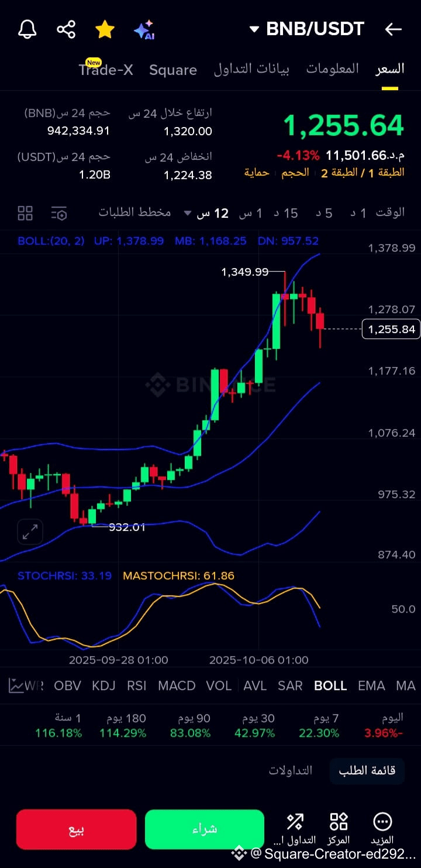Image resolution: width=421 pixels, height=868 pixels.
Task: Tap the الحجم tag
Action: tap(295, 173)
